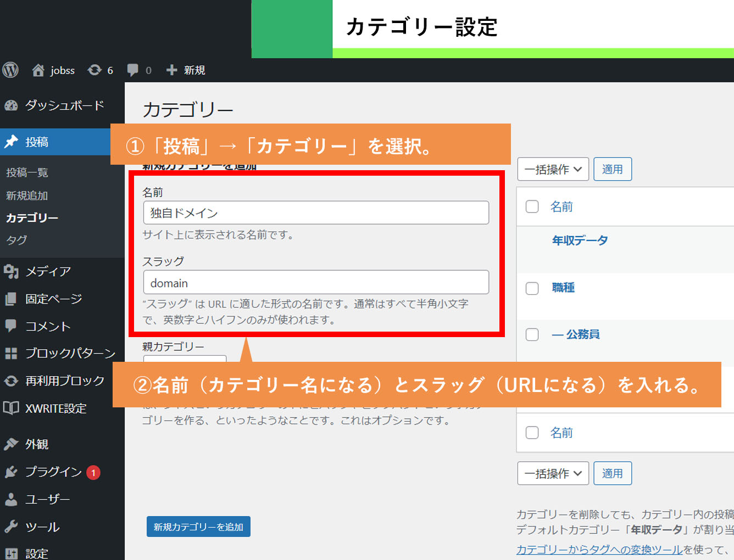The width and height of the screenshot is (734, 560).
Task: Visit the jobss site home icon
Action: pyautogui.click(x=38, y=70)
